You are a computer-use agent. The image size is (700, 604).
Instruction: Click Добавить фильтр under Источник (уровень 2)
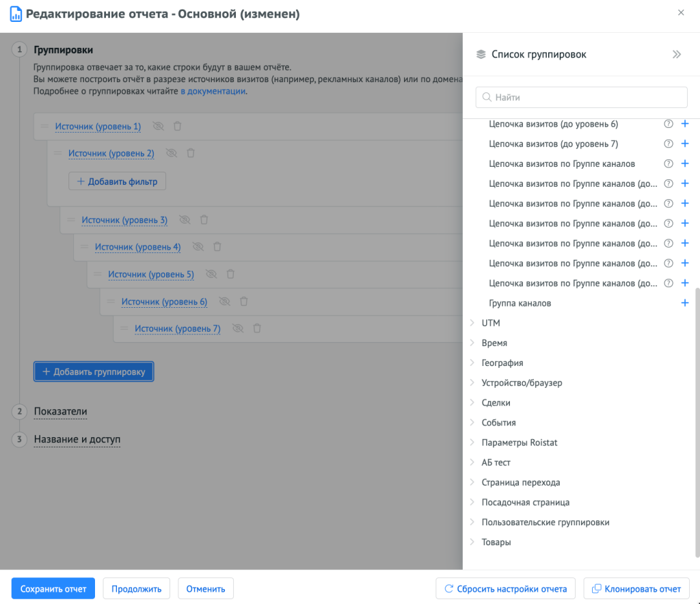click(x=118, y=181)
